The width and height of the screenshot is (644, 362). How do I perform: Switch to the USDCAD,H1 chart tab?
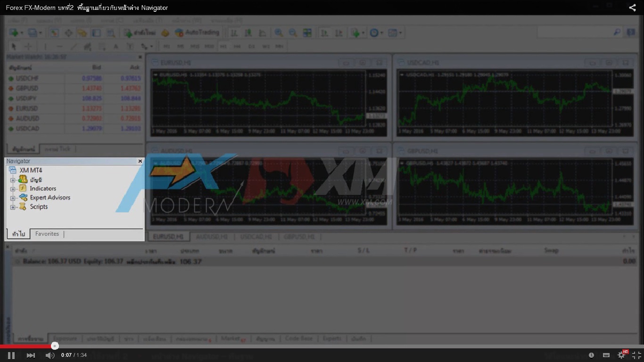pyautogui.click(x=256, y=237)
